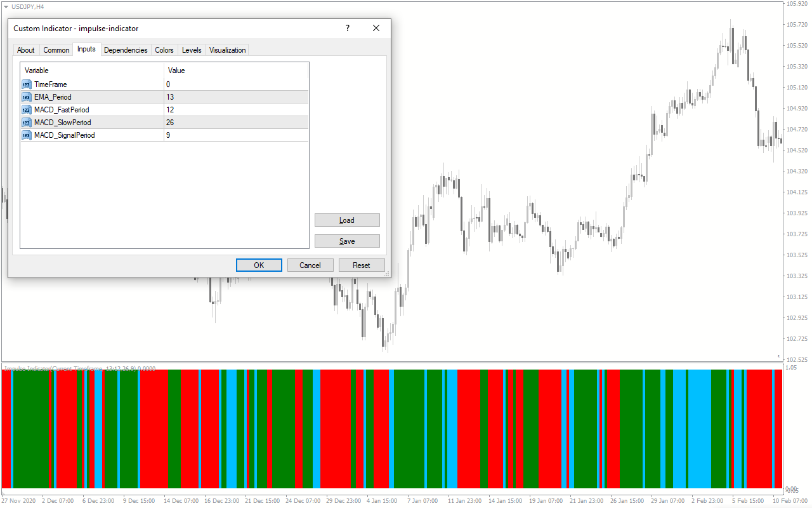Click the 21 Jan 23:00 time label
Viewport: 812px width, 508px height.
pos(588,501)
